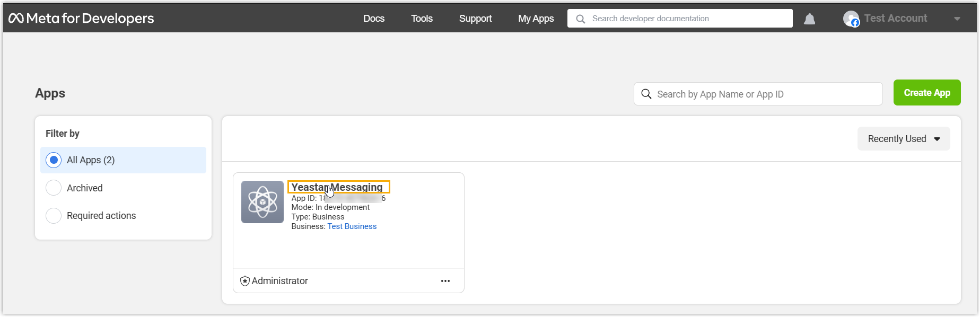Click the documentation search magnifier icon
Screen dimensions: 980x317
(x=581, y=19)
